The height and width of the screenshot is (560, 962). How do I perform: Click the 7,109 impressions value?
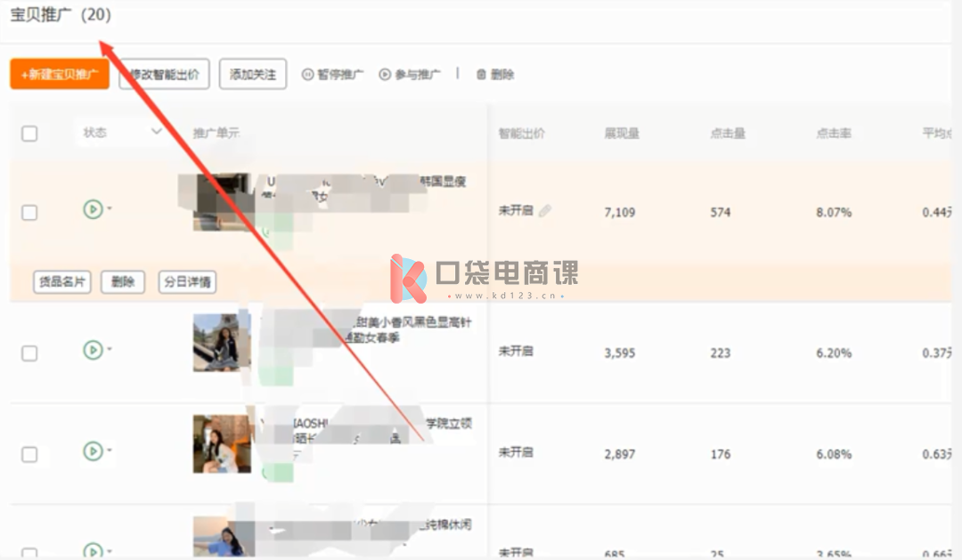pyautogui.click(x=620, y=212)
